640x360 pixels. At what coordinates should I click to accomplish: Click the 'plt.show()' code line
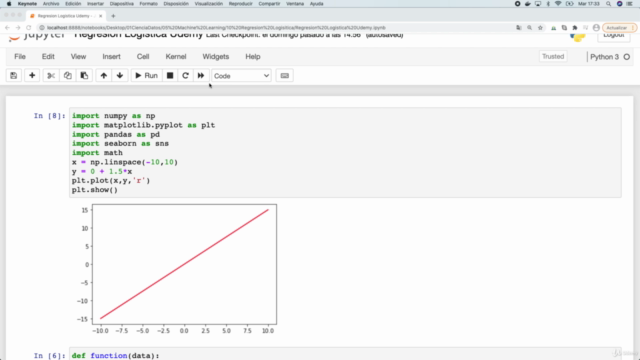(95, 190)
